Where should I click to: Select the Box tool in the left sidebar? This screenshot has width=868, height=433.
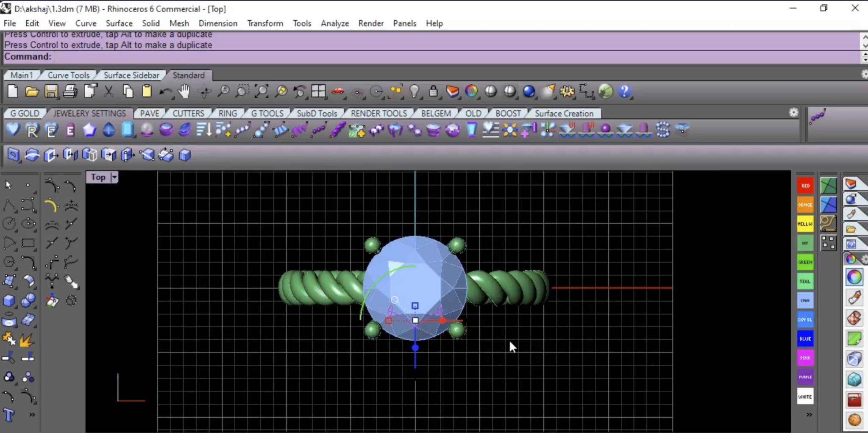pos(8,301)
